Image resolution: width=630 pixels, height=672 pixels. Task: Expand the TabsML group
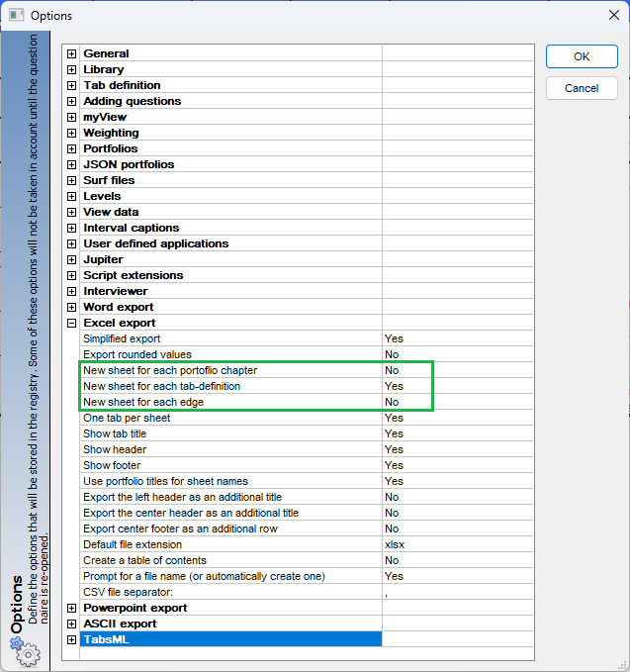pyautogui.click(x=71, y=640)
